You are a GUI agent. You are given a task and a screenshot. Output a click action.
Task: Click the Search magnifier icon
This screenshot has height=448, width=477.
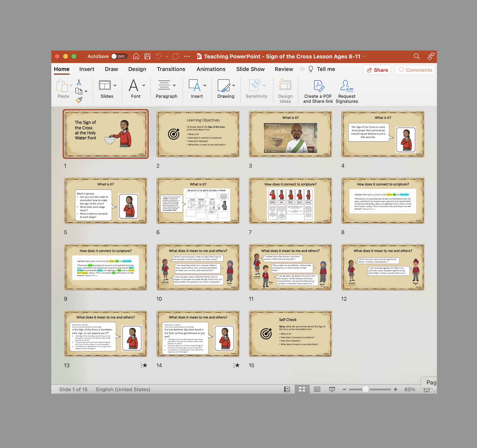pyautogui.click(x=417, y=56)
